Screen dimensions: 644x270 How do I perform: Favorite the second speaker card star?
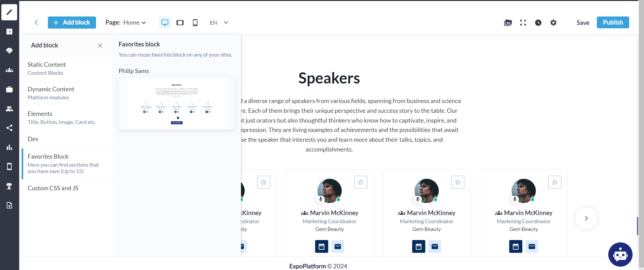(x=361, y=182)
